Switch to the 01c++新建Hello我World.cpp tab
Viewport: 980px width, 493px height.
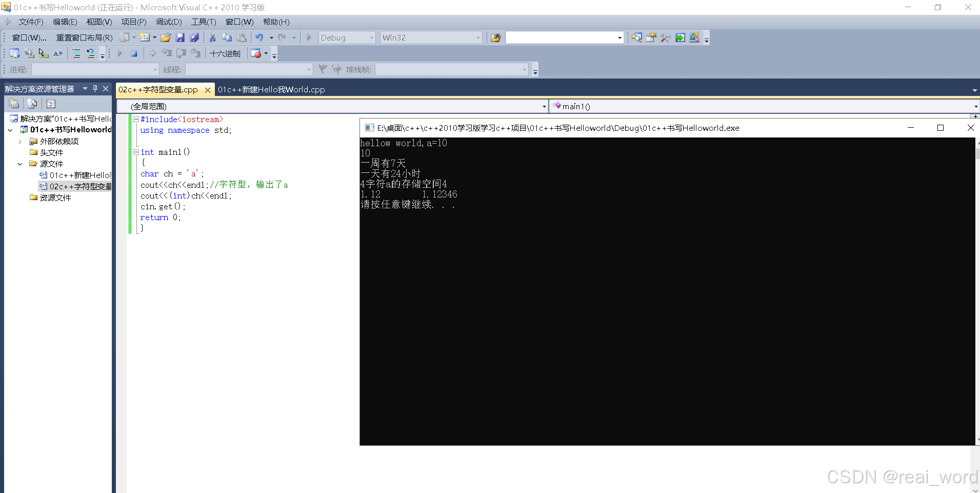271,89
